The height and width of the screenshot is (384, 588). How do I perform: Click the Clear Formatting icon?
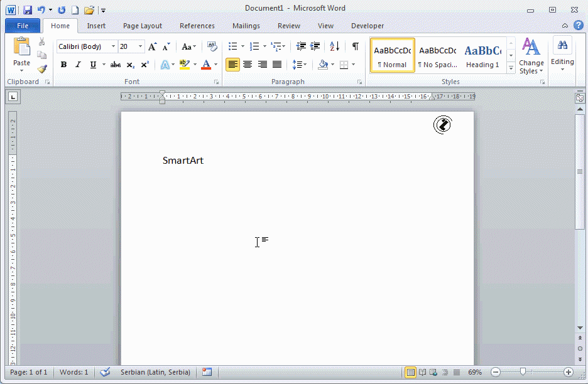coord(212,46)
